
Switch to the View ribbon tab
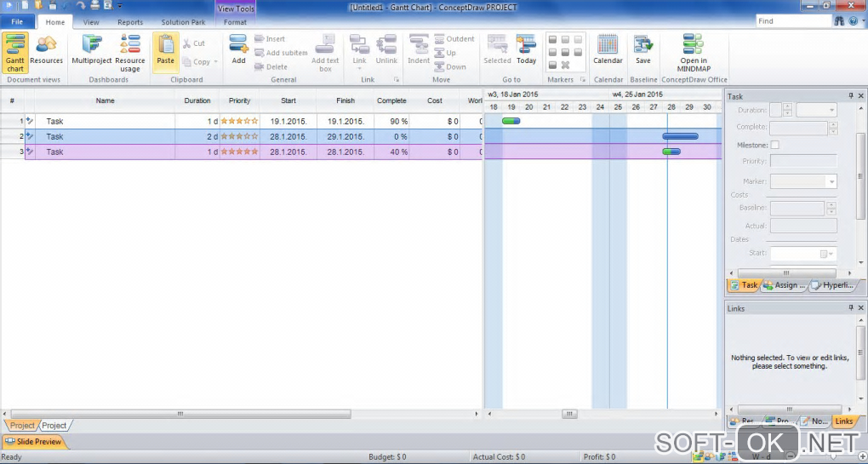(x=91, y=22)
